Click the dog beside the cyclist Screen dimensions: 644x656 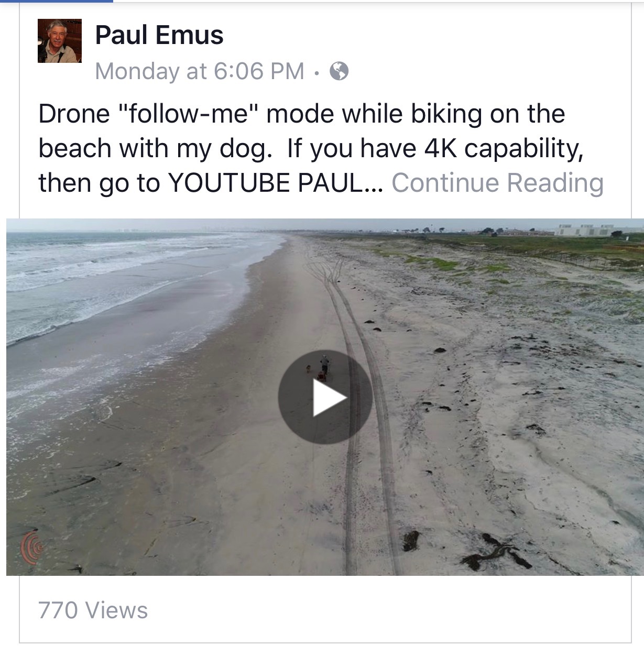coord(308,369)
